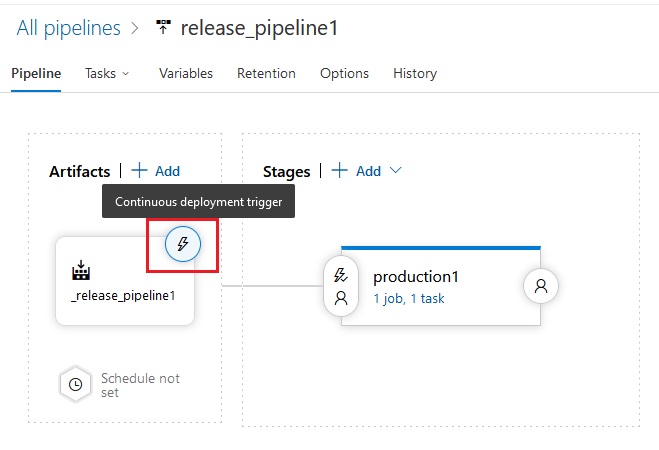Screen dimensions: 659x450
Task: Click the plus icon next to Artifacts
Action: [x=139, y=171]
